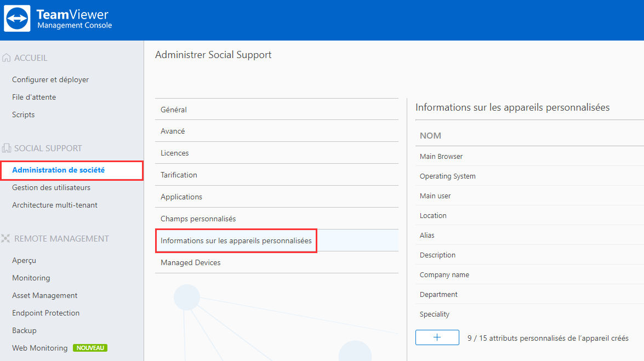Open Asset Management
This screenshot has width=644, height=361.
(44, 296)
